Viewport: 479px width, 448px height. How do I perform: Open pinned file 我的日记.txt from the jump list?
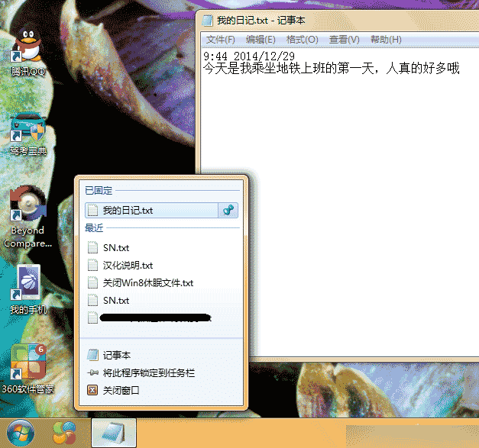point(151,210)
